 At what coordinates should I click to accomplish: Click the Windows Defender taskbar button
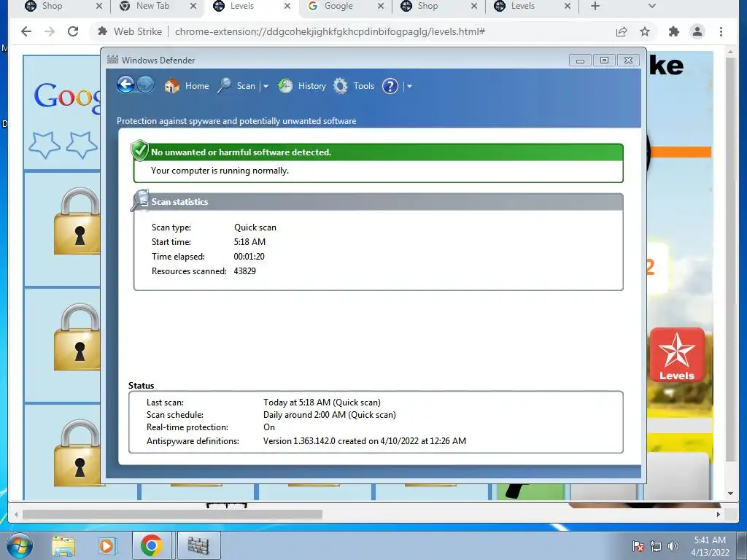[x=198, y=545]
